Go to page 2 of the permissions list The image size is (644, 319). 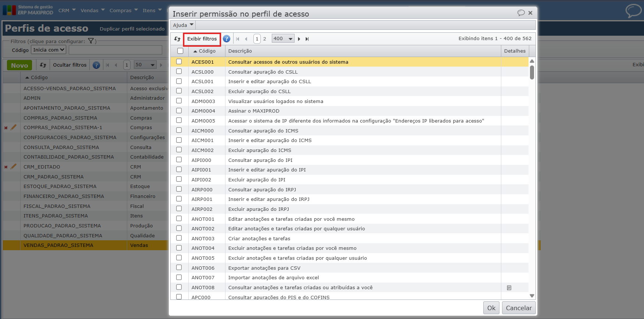(x=264, y=39)
